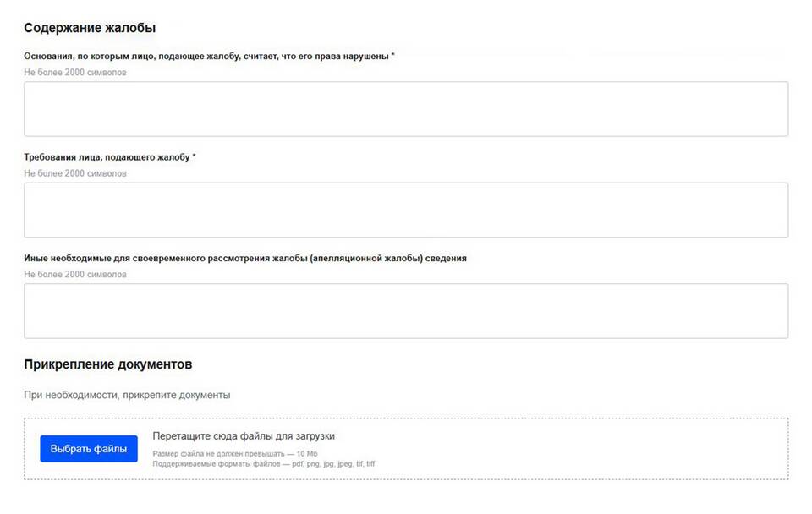This screenshot has height=514, width=812.
Task: Click the character limit hint under 'Требования лица' label
Action: pos(75,173)
